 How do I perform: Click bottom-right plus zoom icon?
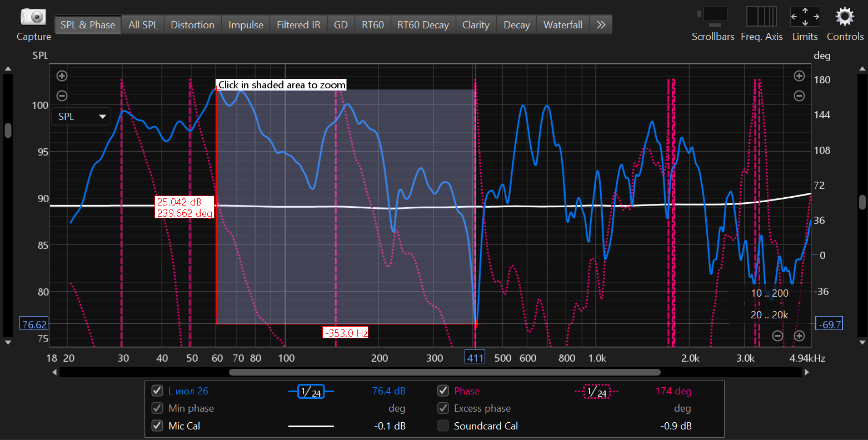pyautogui.click(x=799, y=336)
